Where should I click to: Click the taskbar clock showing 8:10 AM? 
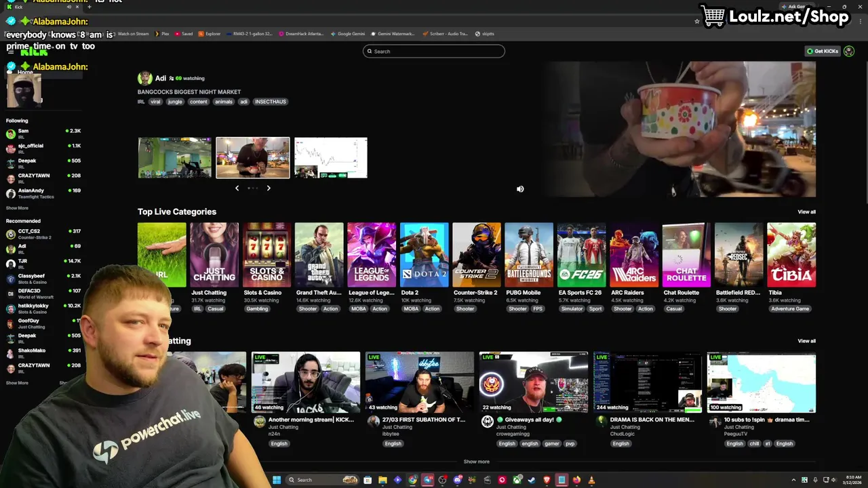852,480
